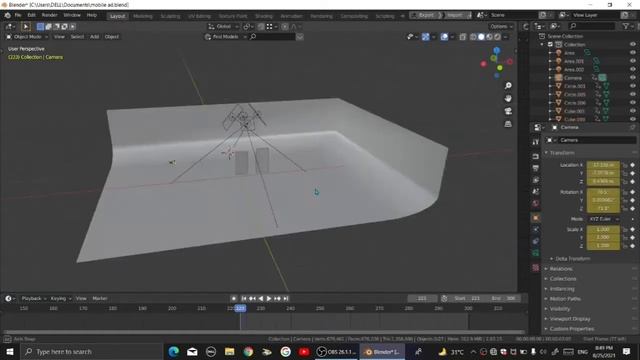This screenshot has width=640, height=360.
Task: Select wireframe viewport shading mode icon
Action: [473, 37]
